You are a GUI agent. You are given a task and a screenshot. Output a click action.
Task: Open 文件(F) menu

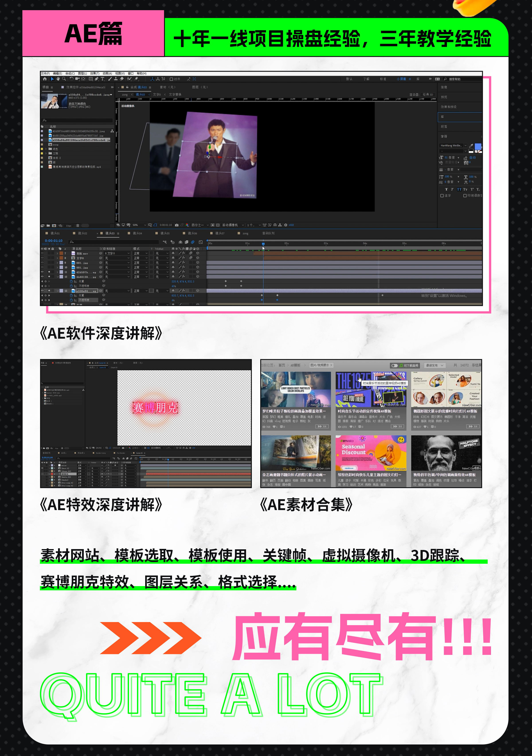45,73
